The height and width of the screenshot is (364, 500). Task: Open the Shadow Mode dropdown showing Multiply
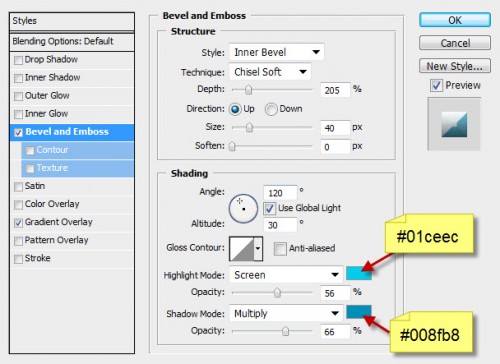click(x=286, y=313)
